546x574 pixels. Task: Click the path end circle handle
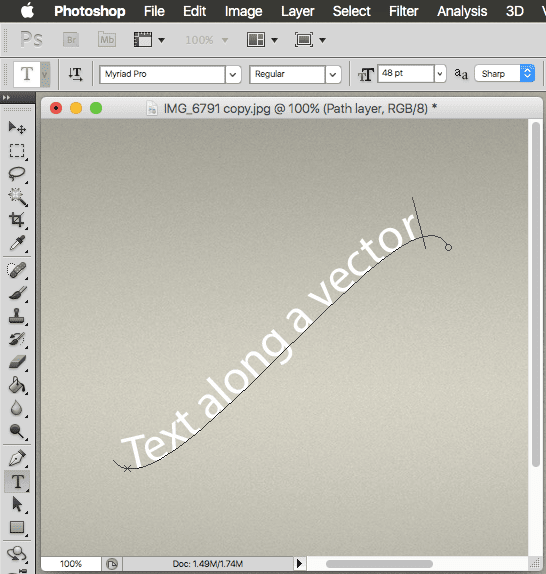coord(448,247)
